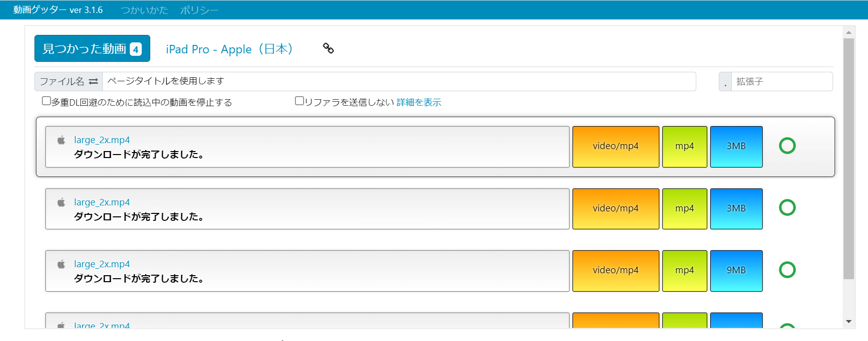Click the 見つかった動画 4 button
Image resolution: width=868 pixels, height=341 pixels.
click(x=92, y=48)
